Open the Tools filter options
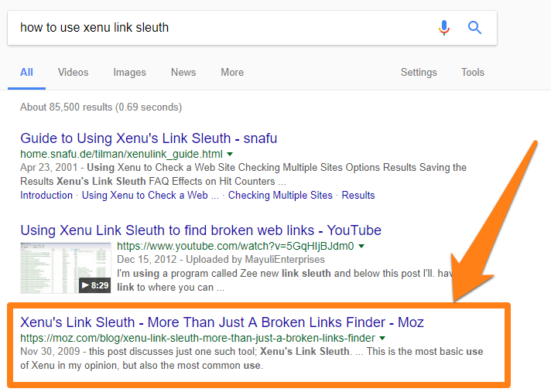 [472, 72]
